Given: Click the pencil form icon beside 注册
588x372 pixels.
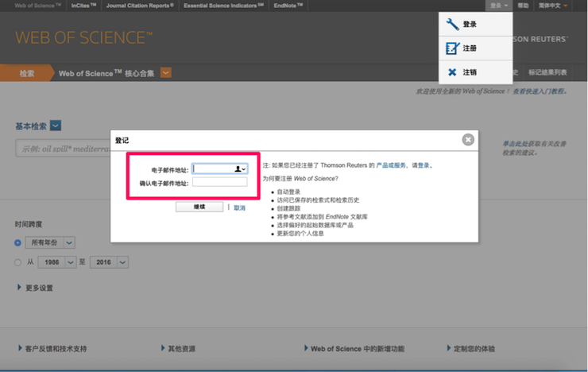Looking at the screenshot, I should (453, 48).
